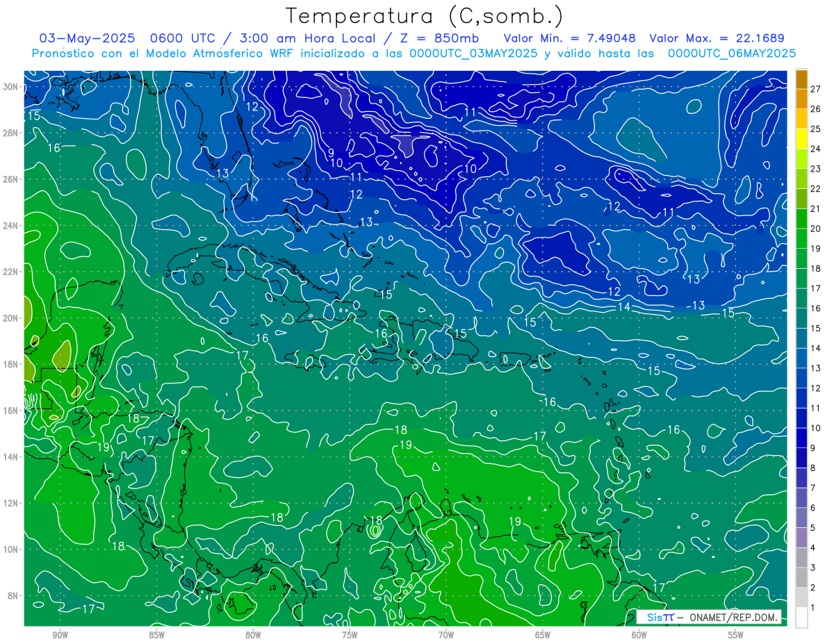Click color scale label "24"

[x=816, y=149]
